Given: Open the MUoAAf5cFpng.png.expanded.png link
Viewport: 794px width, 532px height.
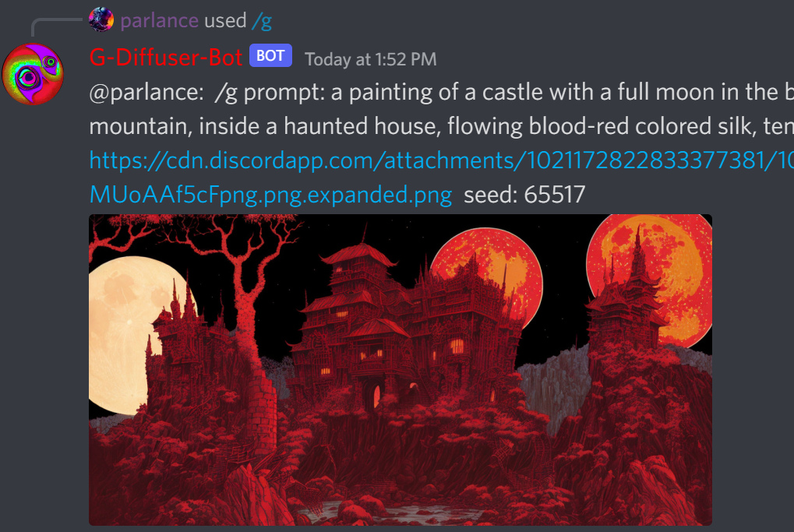Looking at the screenshot, I should click(x=270, y=195).
